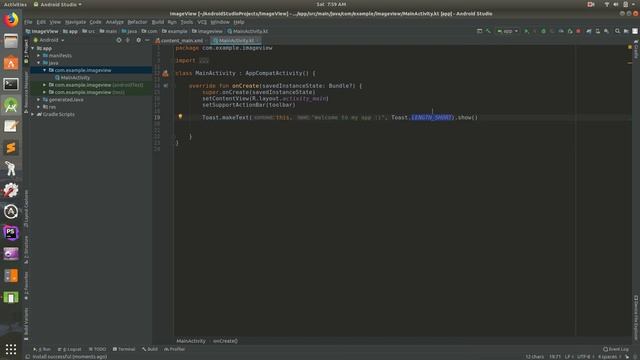Expand the manifests folder
Screen dimensions: 640x360
tap(39, 56)
